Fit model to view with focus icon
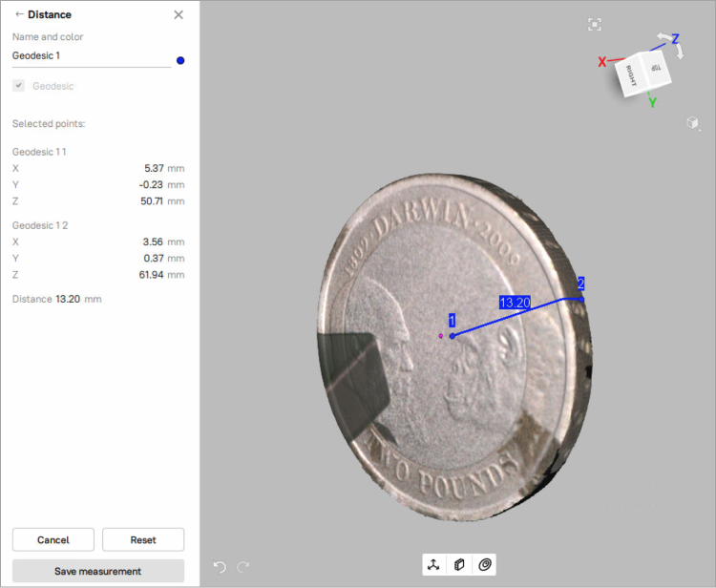Screen dimensions: 716x588 click(x=595, y=24)
